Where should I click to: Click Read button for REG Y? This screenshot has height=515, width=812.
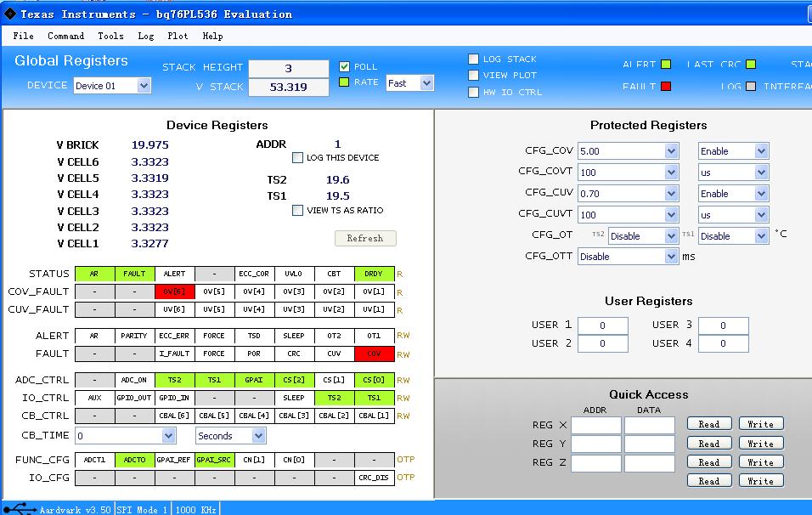709,443
